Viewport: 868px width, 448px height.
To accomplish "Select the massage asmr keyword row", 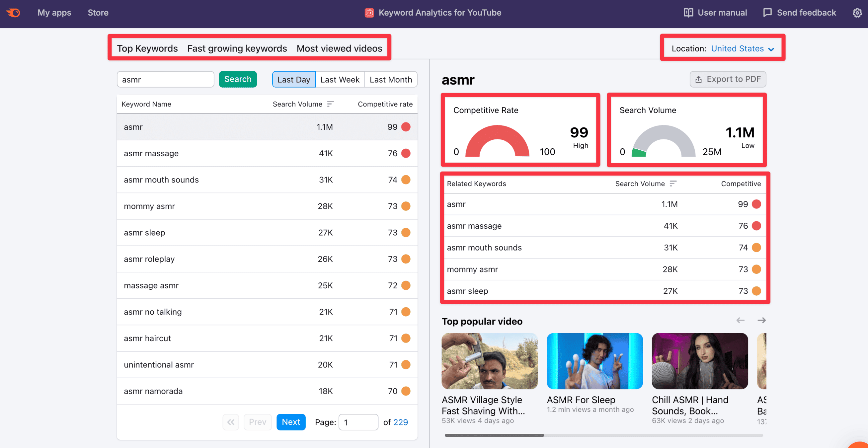I will [x=267, y=285].
